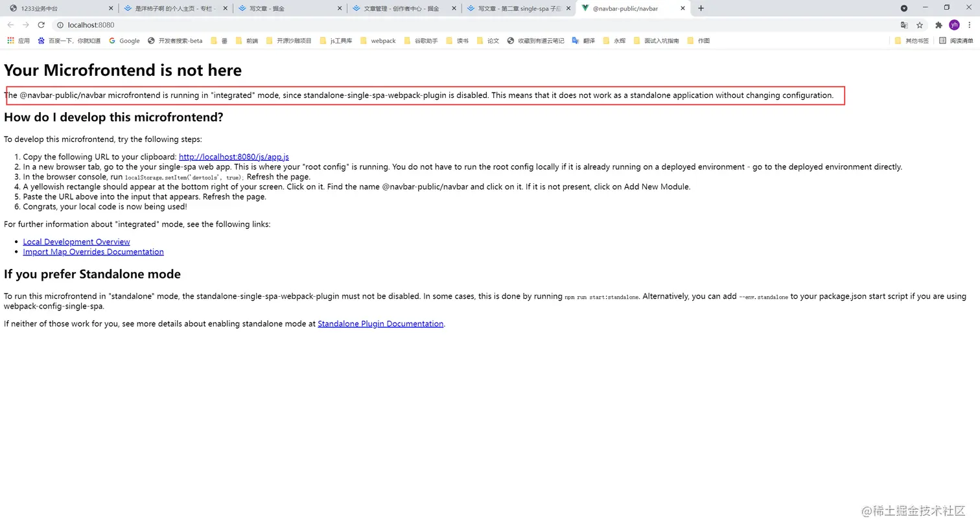The width and height of the screenshot is (980, 532).
Task: Open the 开源沙雕项目 bookmark folder
Action: coord(288,40)
